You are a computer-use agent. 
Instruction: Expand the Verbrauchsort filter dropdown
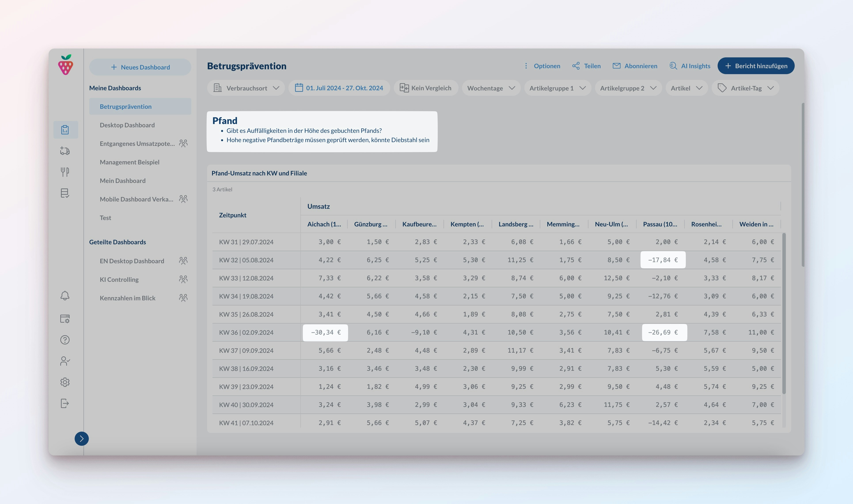pyautogui.click(x=246, y=88)
